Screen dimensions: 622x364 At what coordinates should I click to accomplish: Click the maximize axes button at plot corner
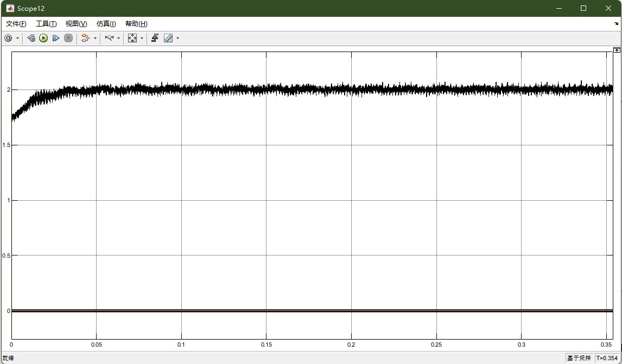tap(617, 50)
